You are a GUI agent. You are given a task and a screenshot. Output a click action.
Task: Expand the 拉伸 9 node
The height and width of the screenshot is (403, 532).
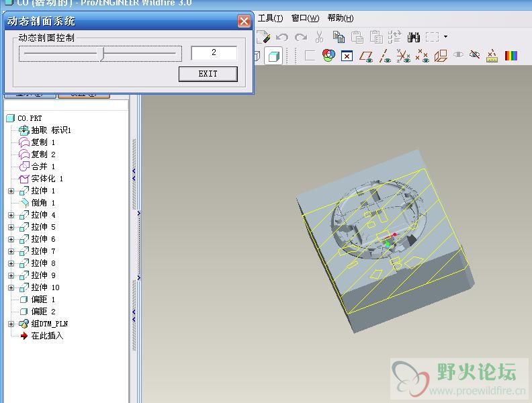tap(11, 275)
